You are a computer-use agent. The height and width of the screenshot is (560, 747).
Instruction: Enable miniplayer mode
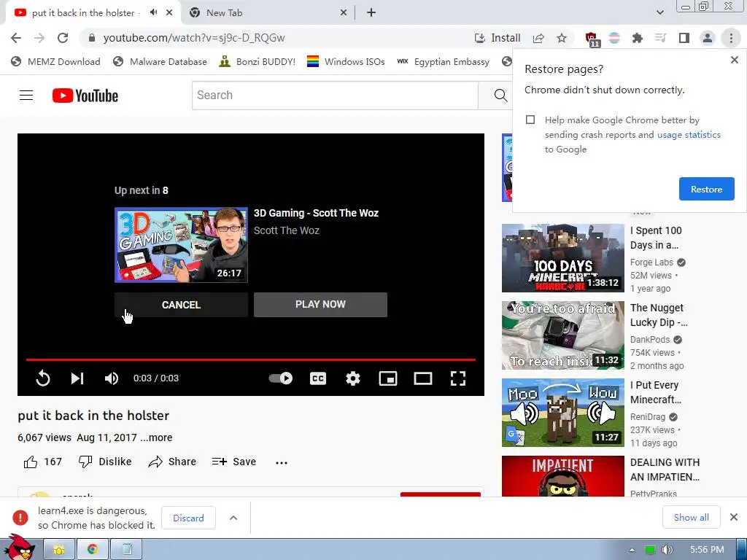click(388, 378)
